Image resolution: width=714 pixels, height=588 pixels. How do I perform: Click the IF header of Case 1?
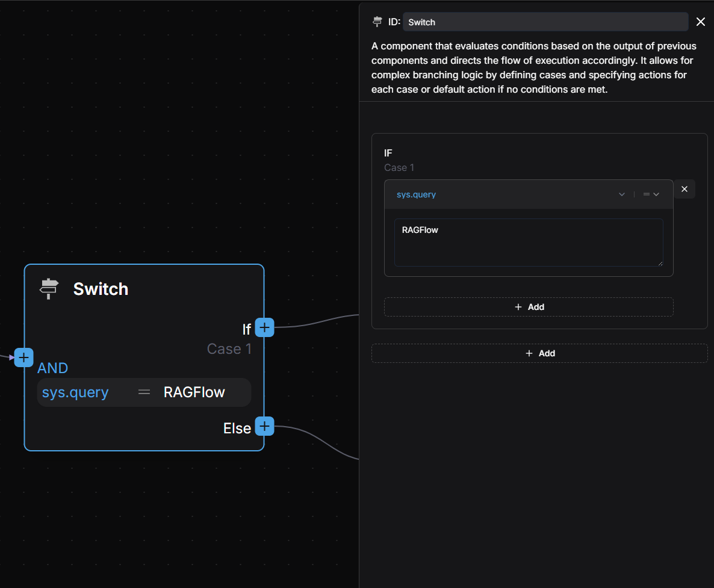(x=388, y=153)
